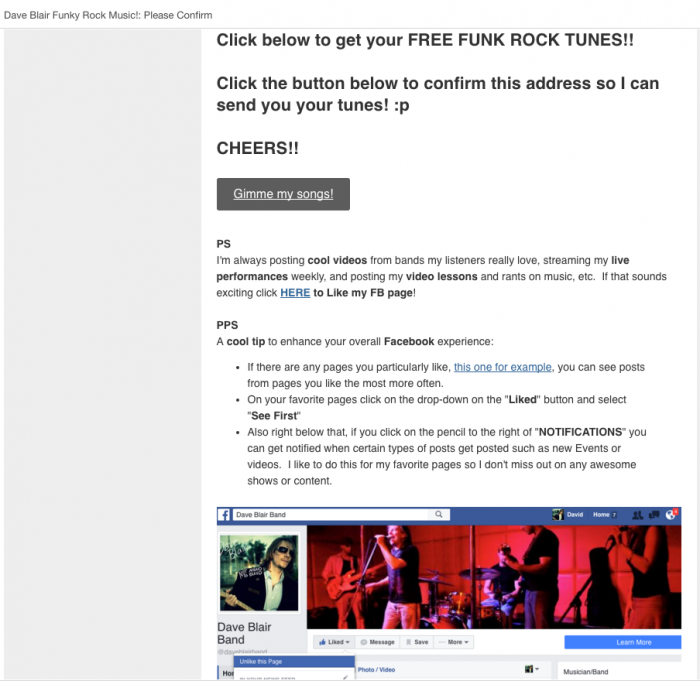Click the blue Learn More button

[623, 642]
